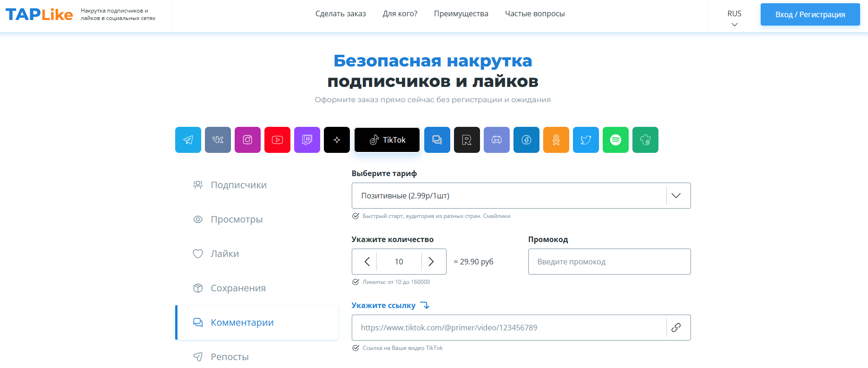Open the Комментарии service category

pos(256,322)
